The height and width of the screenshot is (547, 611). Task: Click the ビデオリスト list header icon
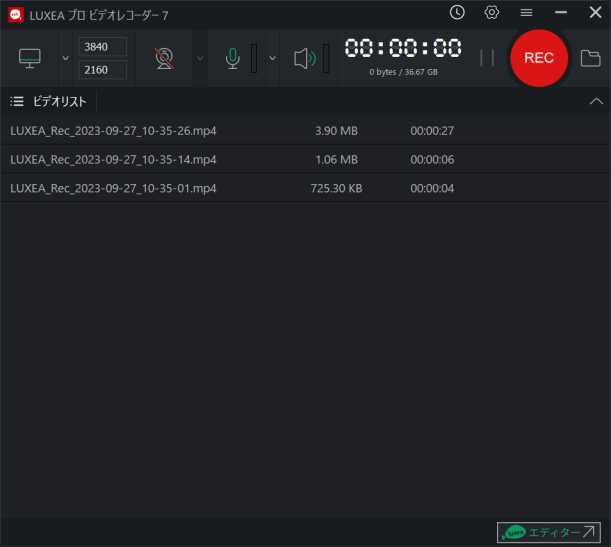pos(17,101)
